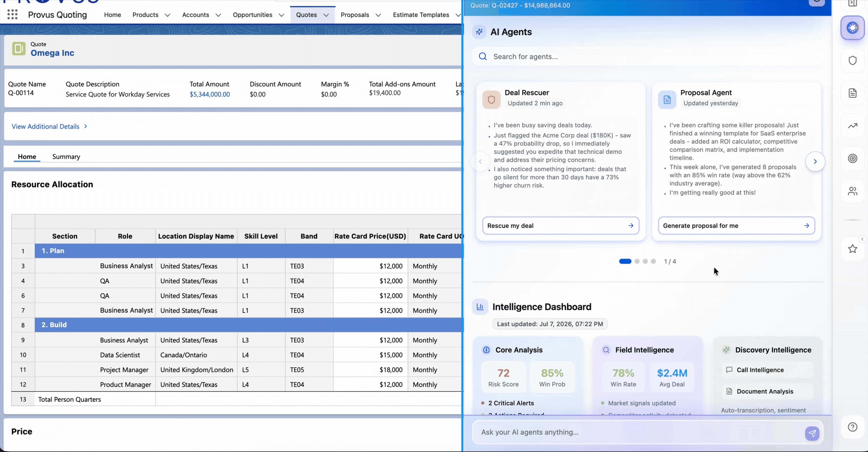This screenshot has width=868, height=452.
Task: Open Call Intelligence in Discovery Intelligence
Action: click(768, 370)
